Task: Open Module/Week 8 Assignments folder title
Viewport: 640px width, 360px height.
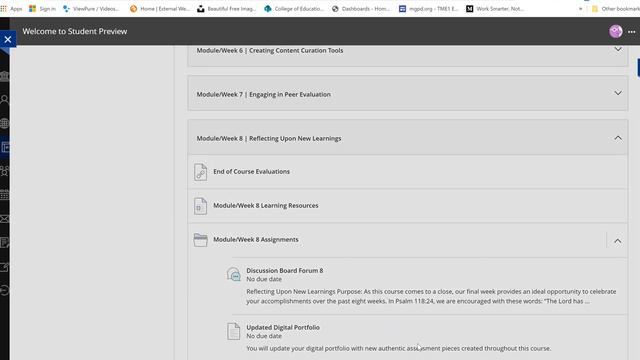Action: tap(256, 240)
